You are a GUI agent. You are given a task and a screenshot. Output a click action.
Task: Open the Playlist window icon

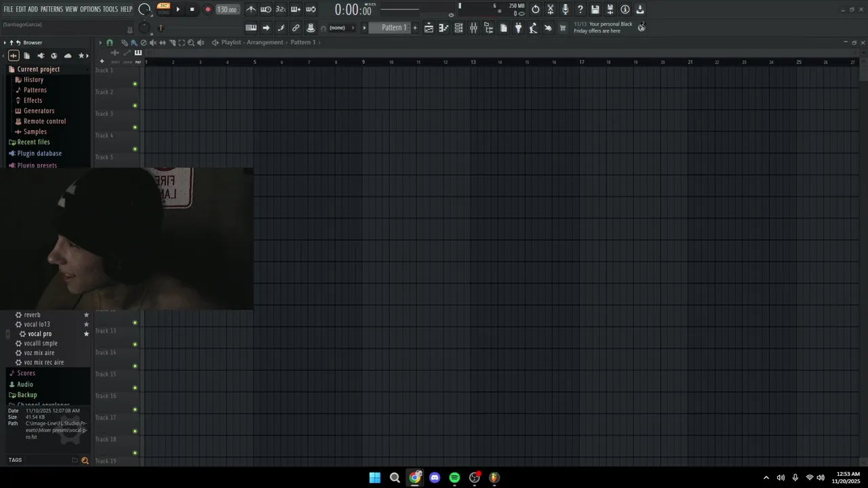click(429, 28)
